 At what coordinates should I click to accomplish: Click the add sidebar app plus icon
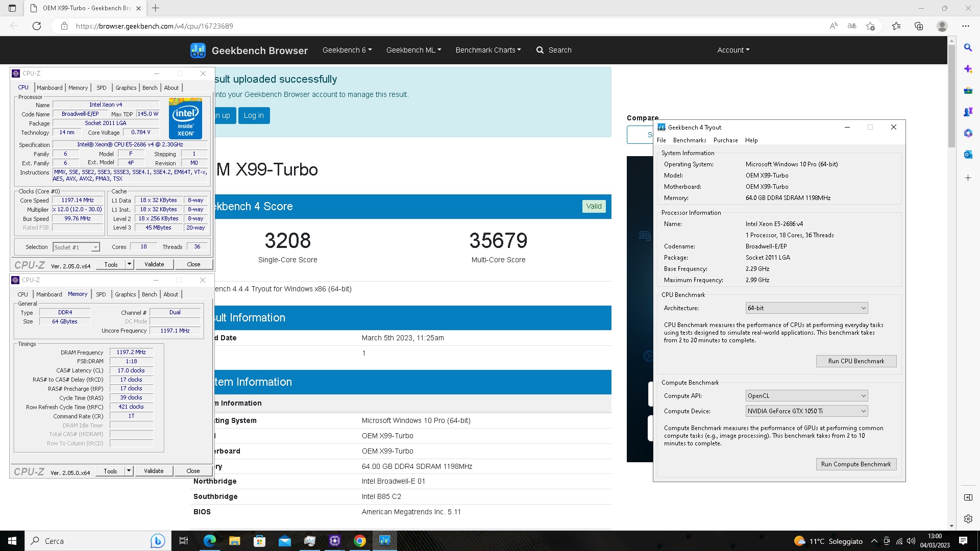coord(968,178)
